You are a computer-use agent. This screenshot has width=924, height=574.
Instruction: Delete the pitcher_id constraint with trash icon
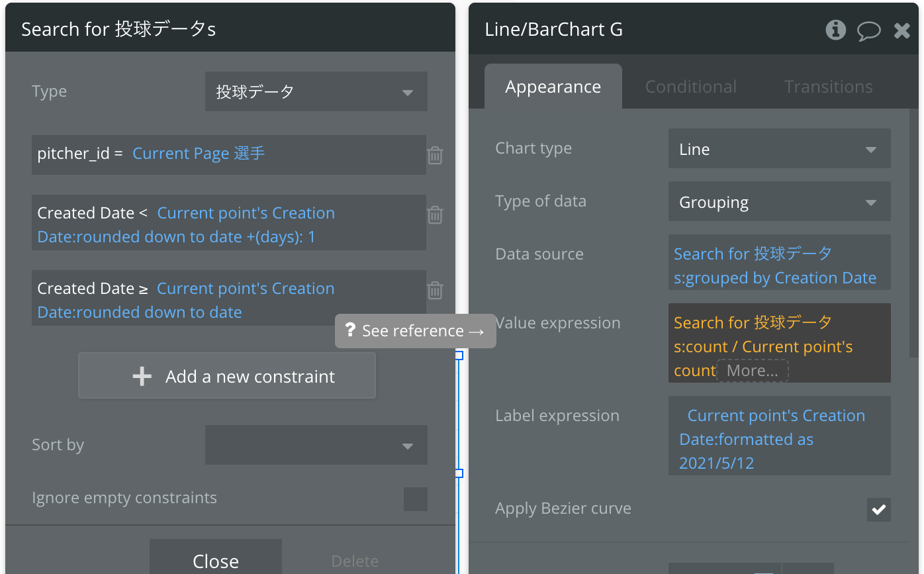coord(435,156)
